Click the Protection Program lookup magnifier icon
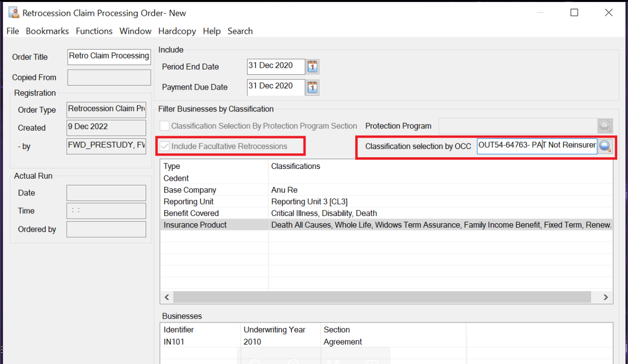 (x=605, y=126)
